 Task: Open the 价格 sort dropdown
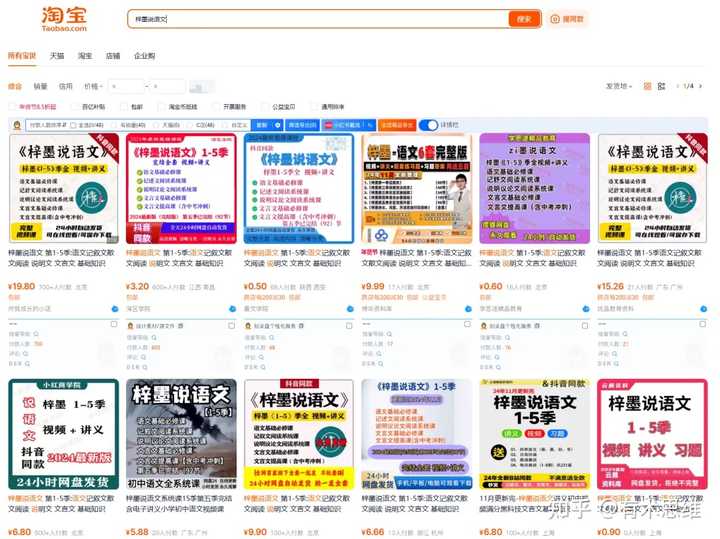[x=93, y=86]
